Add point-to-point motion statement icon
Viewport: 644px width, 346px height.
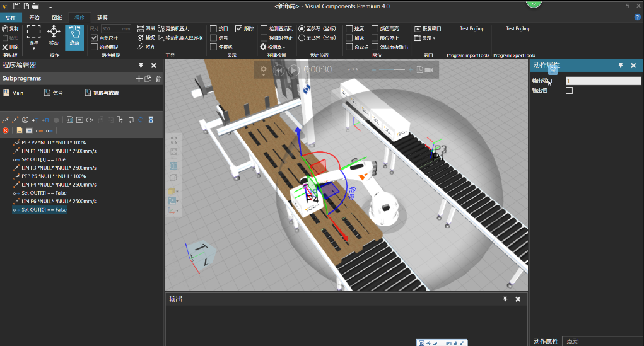click(5, 120)
